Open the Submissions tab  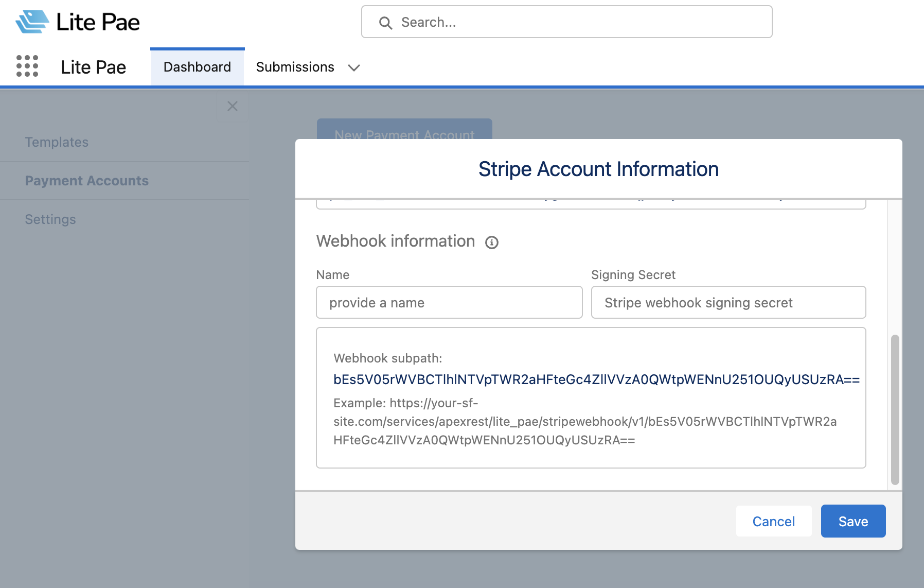tap(295, 67)
